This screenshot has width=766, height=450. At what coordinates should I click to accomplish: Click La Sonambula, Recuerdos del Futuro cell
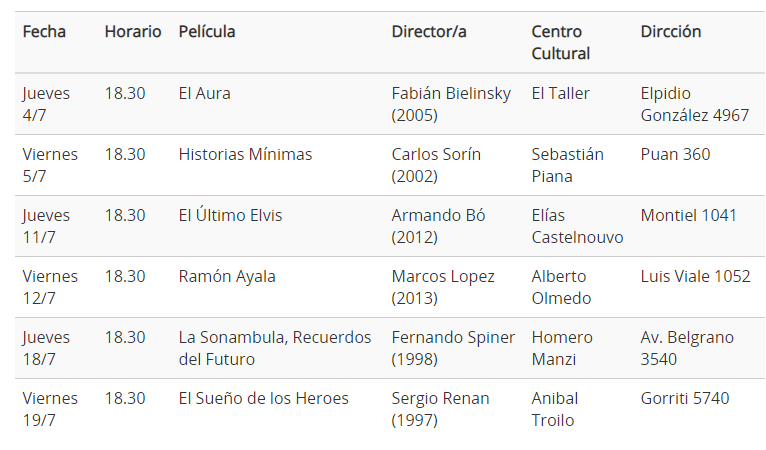[x=275, y=348]
